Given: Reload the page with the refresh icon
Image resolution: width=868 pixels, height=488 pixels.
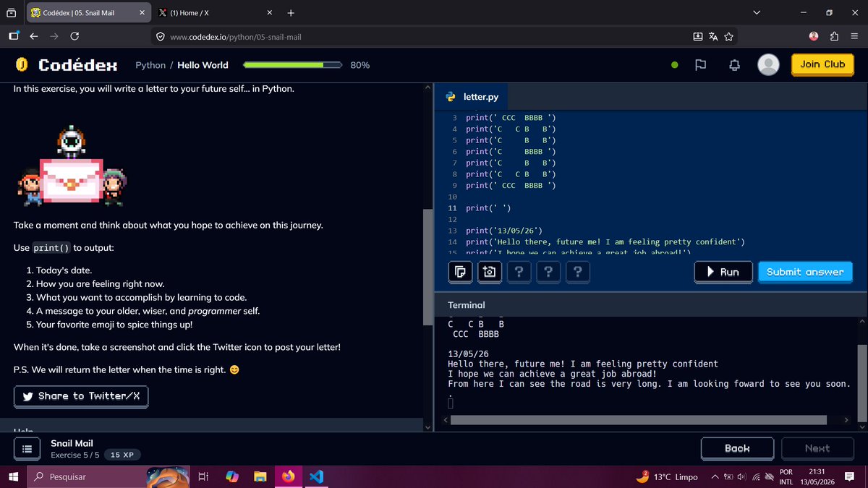Looking at the screenshot, I should (75, 35).
